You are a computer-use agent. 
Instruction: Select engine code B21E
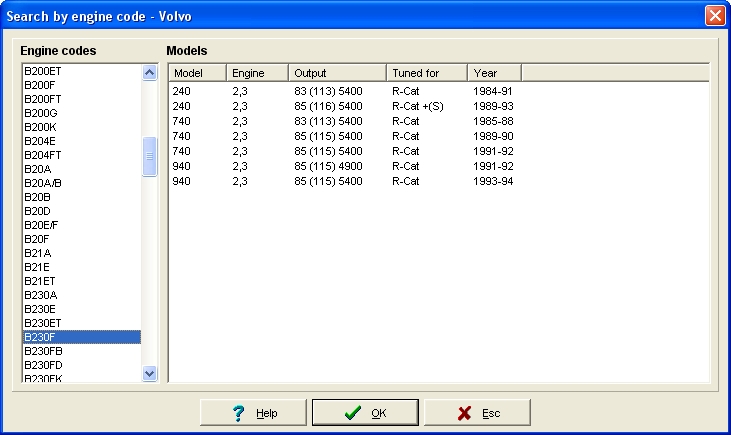pos(82,267)
